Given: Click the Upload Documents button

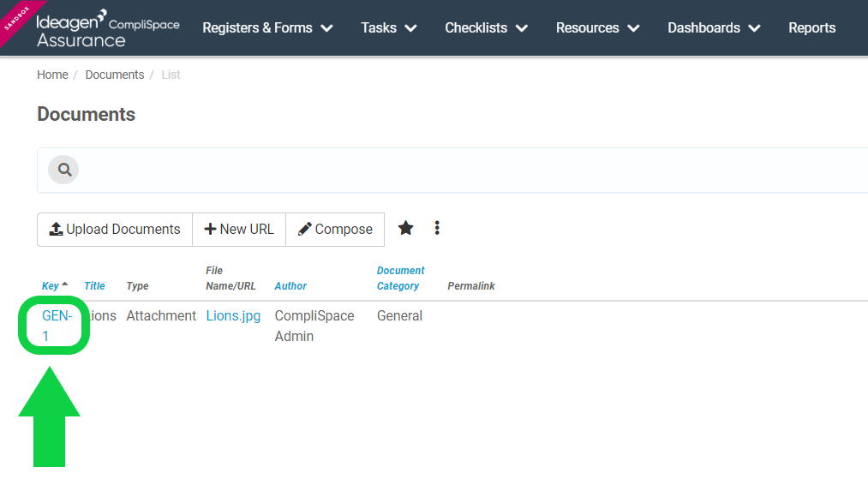Looking at the screenshot, I should [x=115, y=230].
